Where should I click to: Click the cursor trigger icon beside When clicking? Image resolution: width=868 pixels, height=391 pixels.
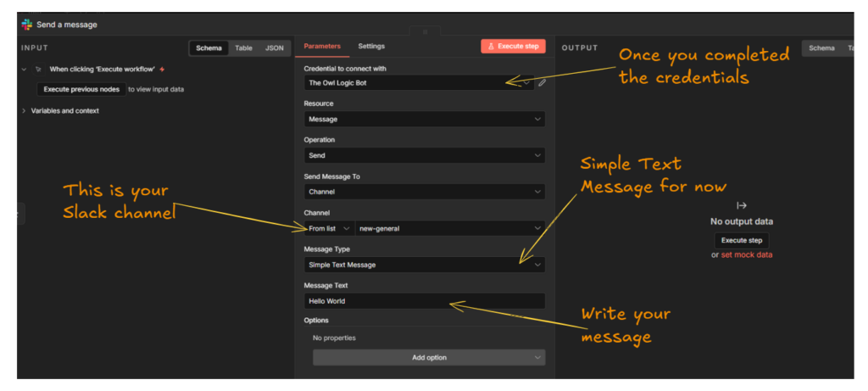[x=38, y=70]
